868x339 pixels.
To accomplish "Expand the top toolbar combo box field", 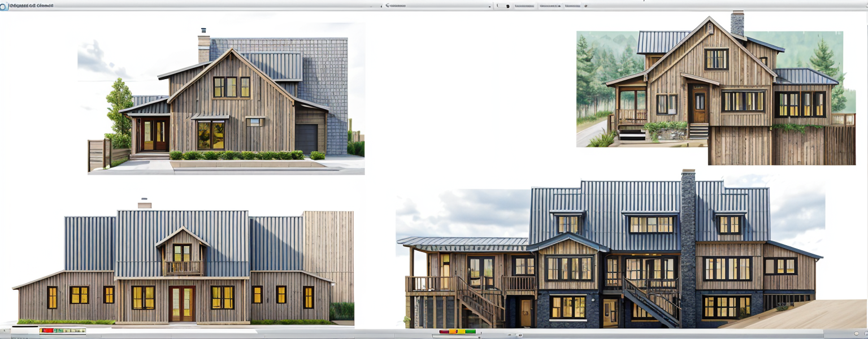I will [435, 6].
